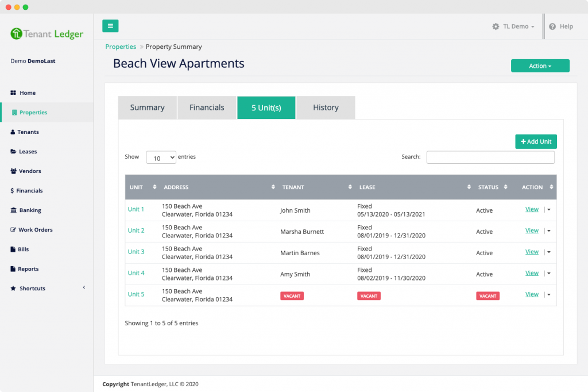Expand the caret next to Unit 5's View
Viewport: 588px width, 392px height.
[548, 294]
